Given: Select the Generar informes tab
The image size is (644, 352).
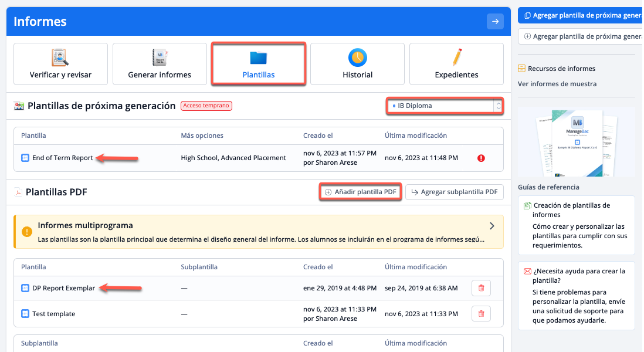Looking at the screenshot, I should click(x=160, y=64).
